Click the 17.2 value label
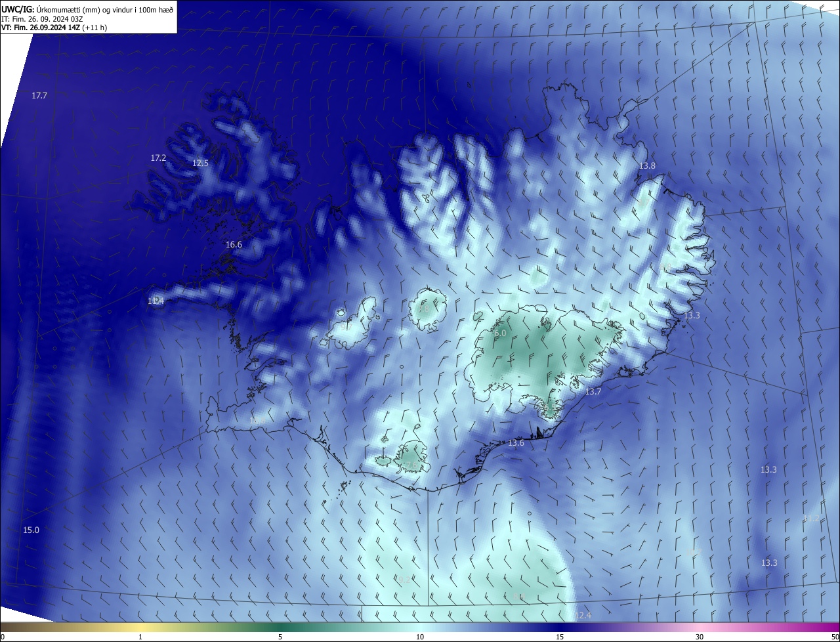 click(158, 158)
